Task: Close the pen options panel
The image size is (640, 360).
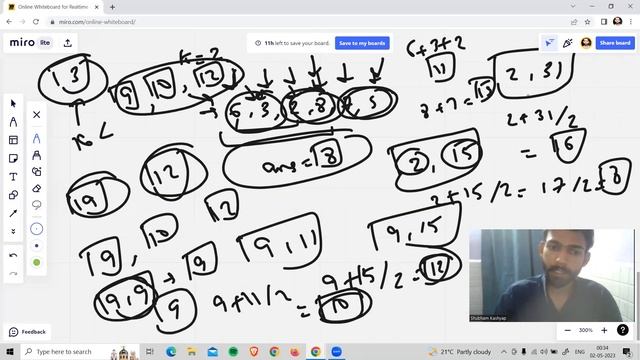Action: (x=36, y=115)
